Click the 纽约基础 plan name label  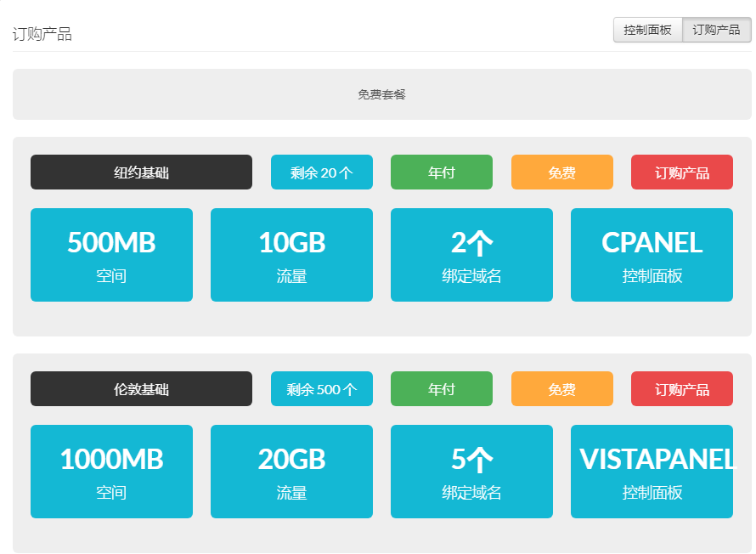pos(141,172)
